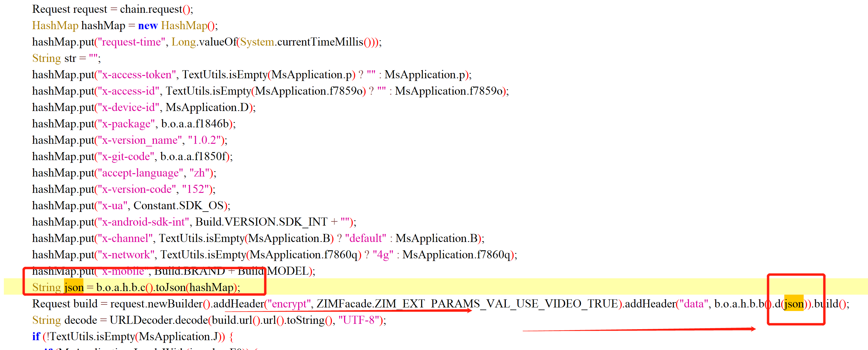
Task: Click the blue "new" keyword in the HashMap line
Action: (x=148, y=26)
